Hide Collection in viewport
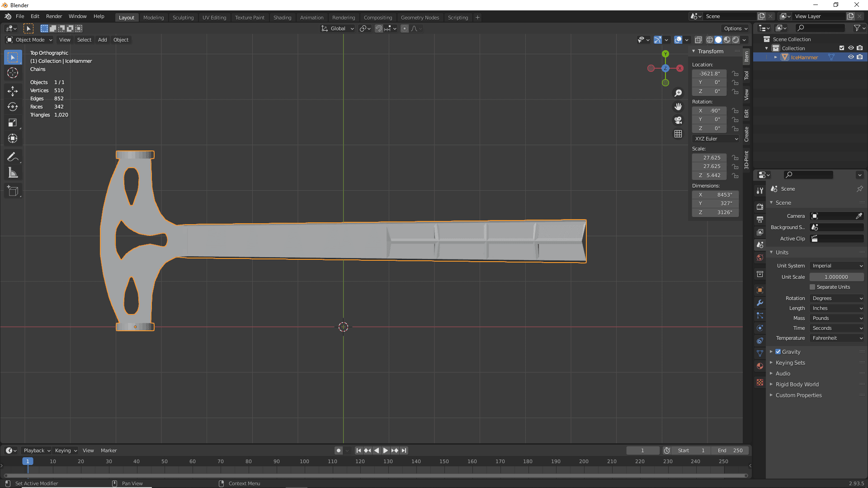 pyautogui.click(x=851, y=48)
